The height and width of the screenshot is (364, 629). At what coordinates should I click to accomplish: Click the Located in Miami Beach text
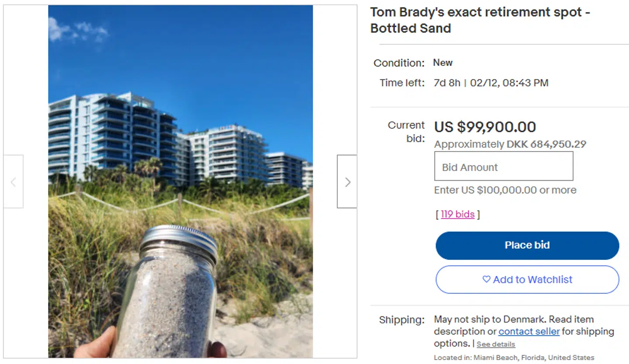tap(514, 357)
